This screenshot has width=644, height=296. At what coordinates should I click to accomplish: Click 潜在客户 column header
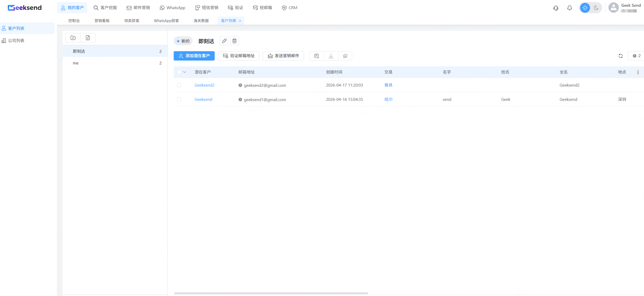point(203,72)
